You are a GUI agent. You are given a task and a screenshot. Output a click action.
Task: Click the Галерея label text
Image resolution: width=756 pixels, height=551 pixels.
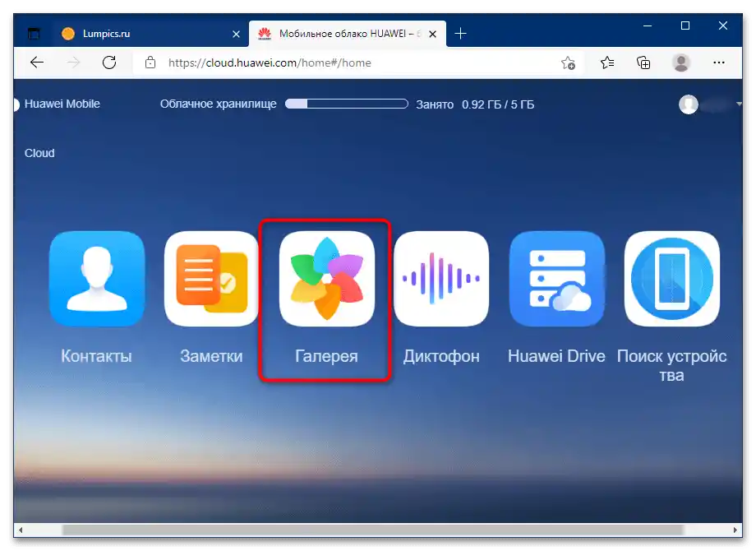click(x=326, y=356)
